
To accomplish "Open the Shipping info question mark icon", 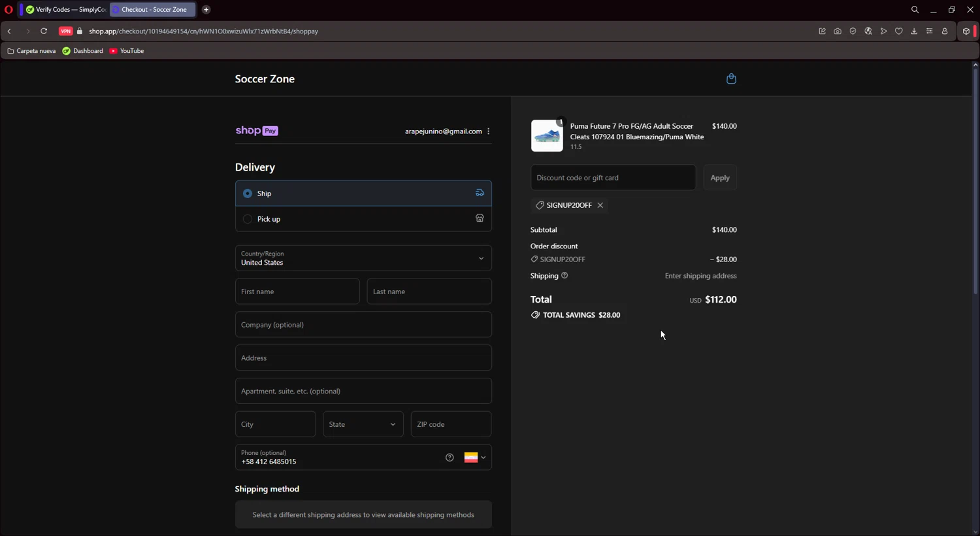I will [x=564, y=275].
